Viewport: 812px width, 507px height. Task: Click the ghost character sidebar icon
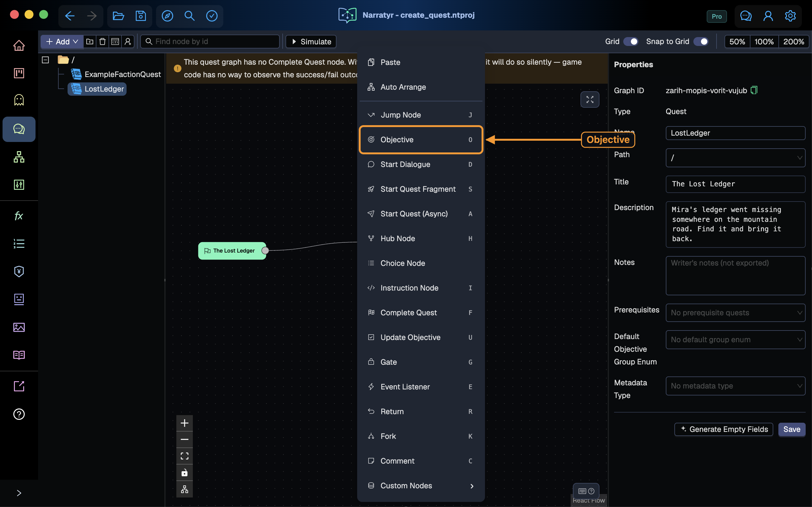pyautogui.click(x=19, y=100)
